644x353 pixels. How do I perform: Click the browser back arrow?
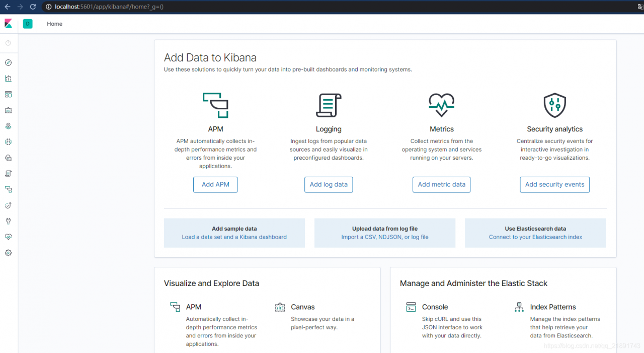(x=7, y=7)
